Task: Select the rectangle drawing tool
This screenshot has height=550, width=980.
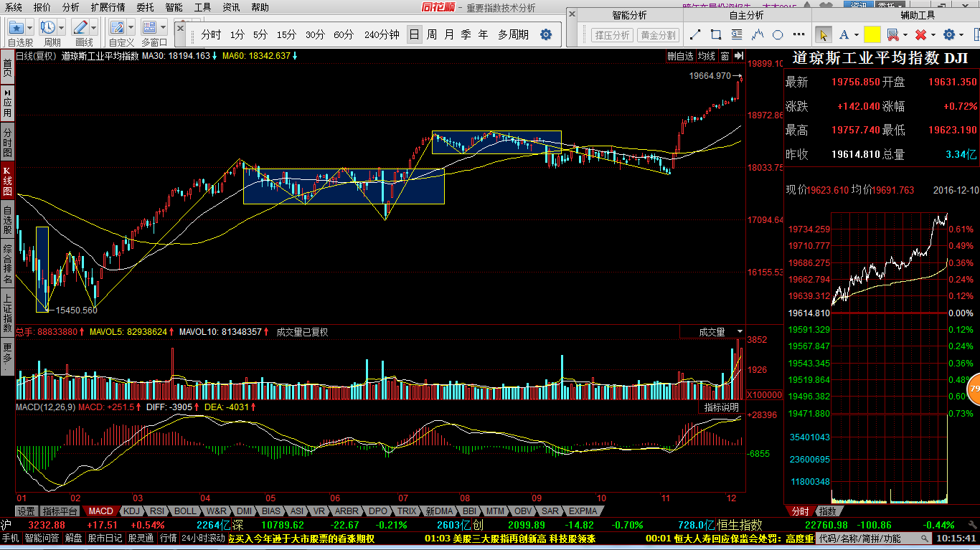Action: (716, 34)
